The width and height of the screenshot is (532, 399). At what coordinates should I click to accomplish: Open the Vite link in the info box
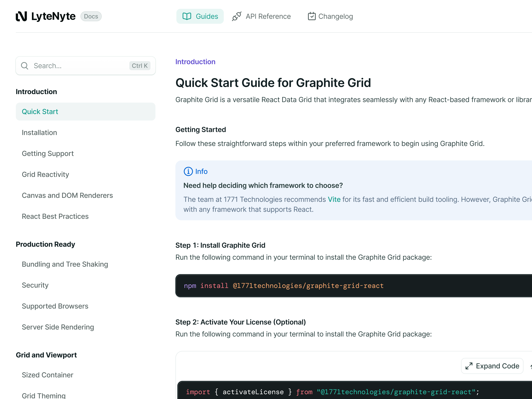[x=334, y=199]
